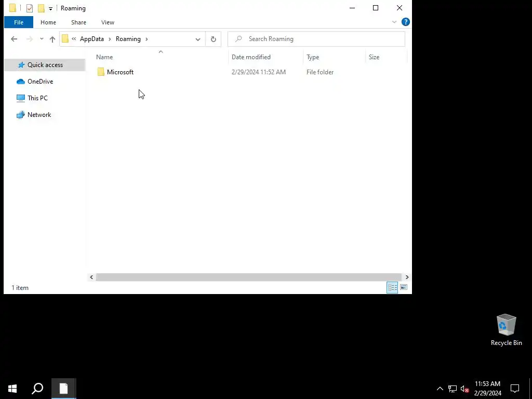Click the date 2/29/2024 11:52 AM cell
The image size is (532, 399).
point(259,72)
